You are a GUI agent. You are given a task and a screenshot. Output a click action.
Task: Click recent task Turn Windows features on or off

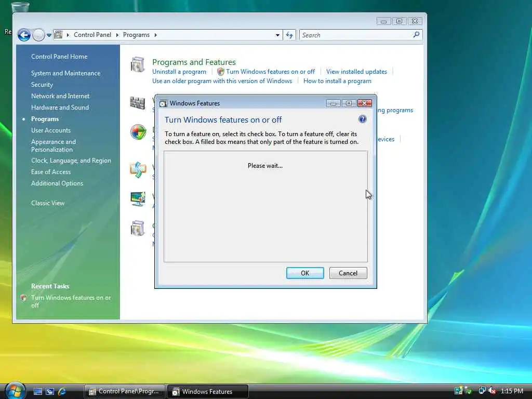point(71,301)
